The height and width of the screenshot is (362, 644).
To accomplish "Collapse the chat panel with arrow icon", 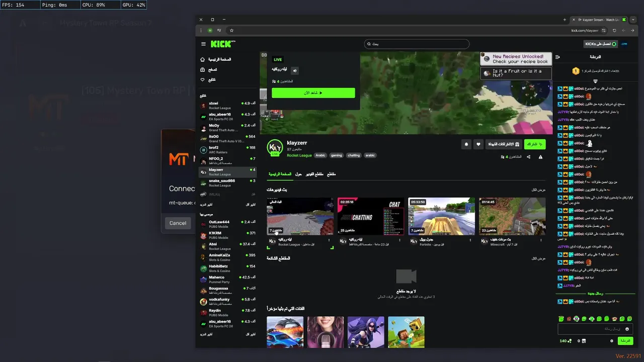I will (x=557, y=57).
